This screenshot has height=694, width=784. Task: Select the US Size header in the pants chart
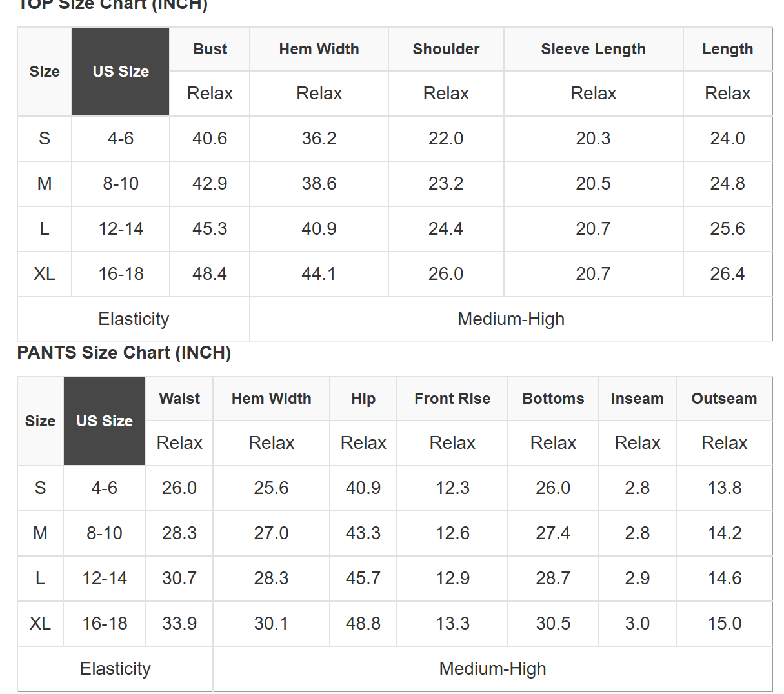point(105,421)
